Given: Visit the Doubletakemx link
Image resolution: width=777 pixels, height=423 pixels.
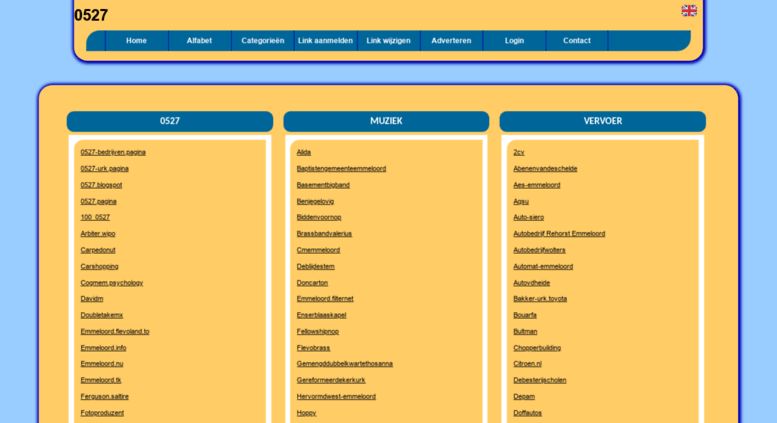Looking at the screenshot, I should click(102, 315).
